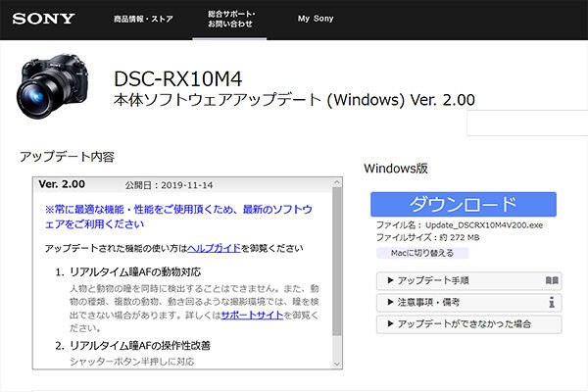Click the DSC-RX10M4 camera image
Image resolution: width=588 pixels, height=392 pixels.
pyautogui.click(x=52, y=86)
